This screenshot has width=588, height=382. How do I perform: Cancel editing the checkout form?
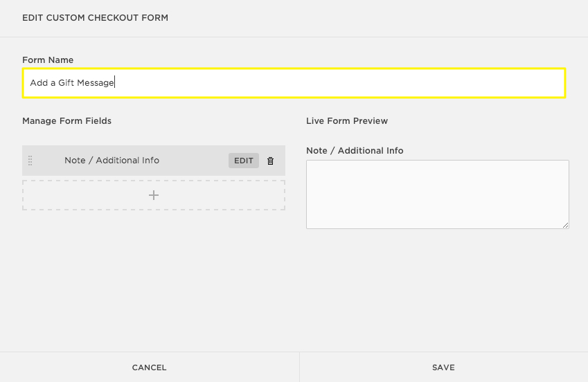point(150,367)
